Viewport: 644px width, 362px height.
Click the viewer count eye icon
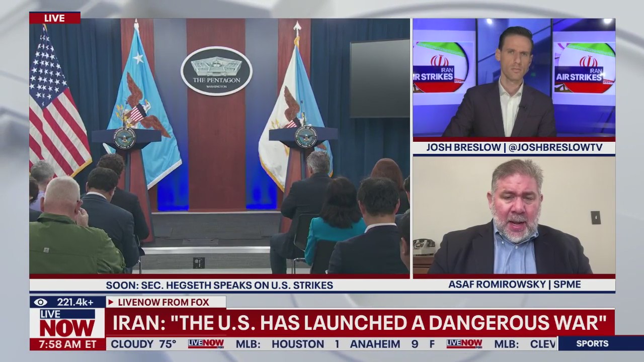(x=41, y=302)
